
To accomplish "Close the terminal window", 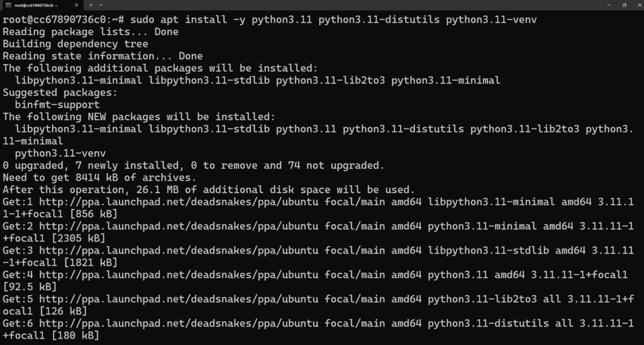I will click(639, 5).
